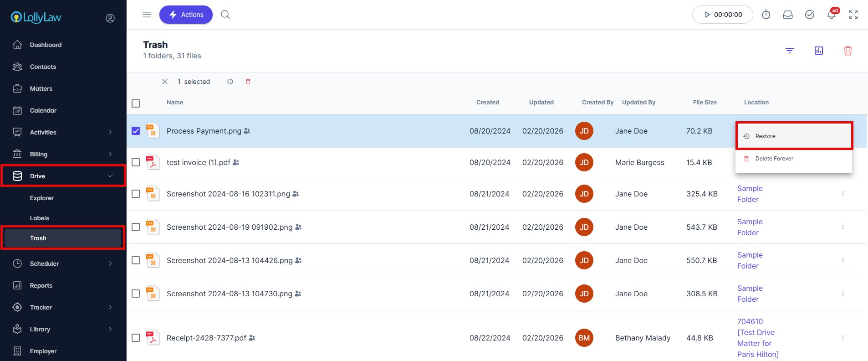The height and width of the screenshot is (361, 868).
Task: Open row options for Screenshot 2024-08-13 104426.png
Action: pos(843,260)
